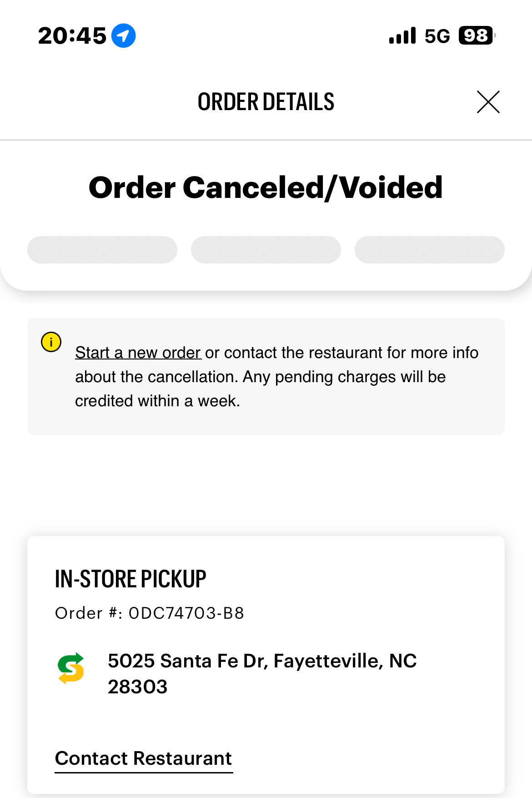This screenshot has height=798, width=532.
Task: Tap the ORDER DETAILS header title
Action: click(266, 102)
